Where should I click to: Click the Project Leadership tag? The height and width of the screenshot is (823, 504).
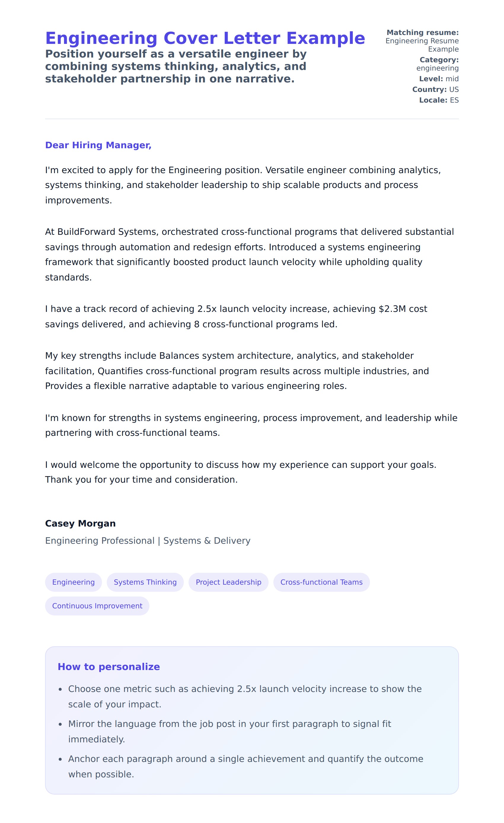(229, 582)
